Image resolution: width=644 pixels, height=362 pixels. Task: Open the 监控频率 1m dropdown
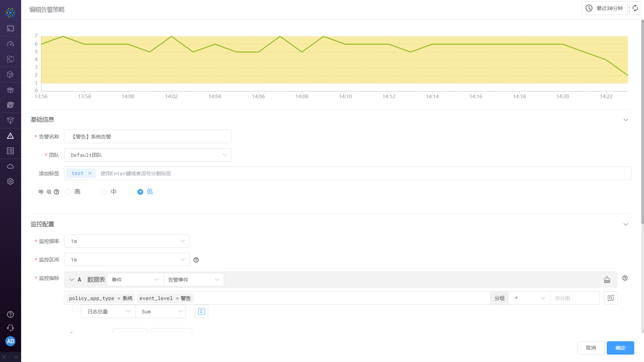tap(127, 241)
